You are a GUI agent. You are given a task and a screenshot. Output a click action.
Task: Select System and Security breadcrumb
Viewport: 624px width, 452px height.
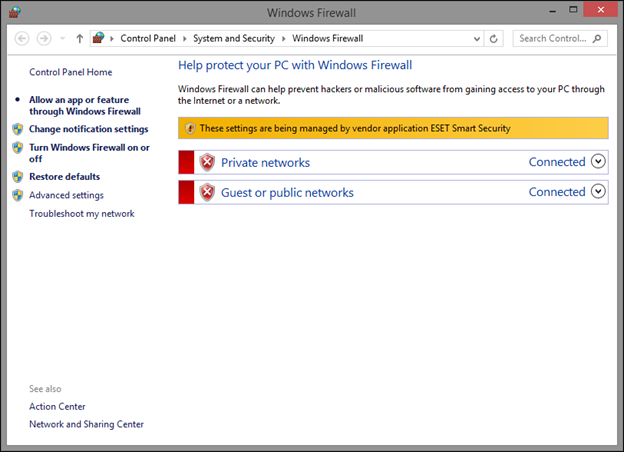tap(234, 39)
